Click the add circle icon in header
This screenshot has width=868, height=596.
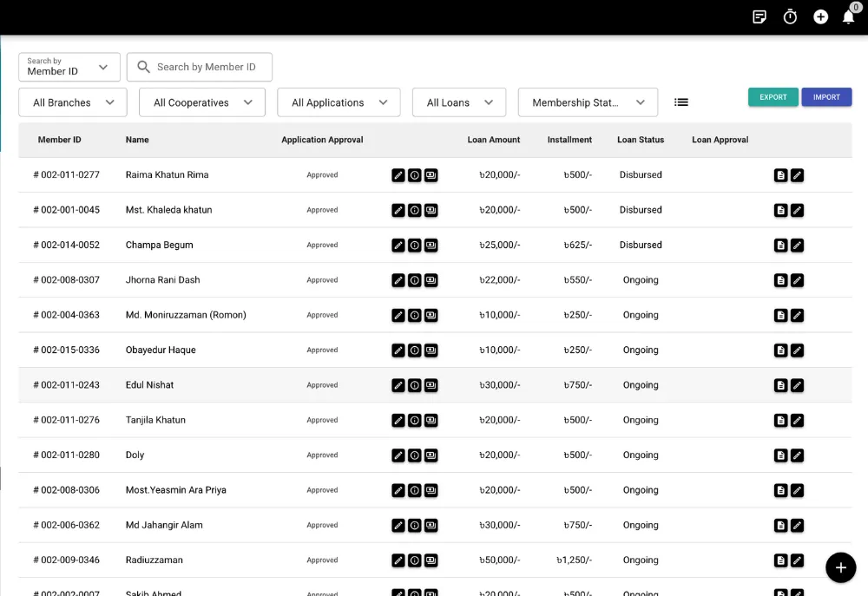tap(820, 17)
